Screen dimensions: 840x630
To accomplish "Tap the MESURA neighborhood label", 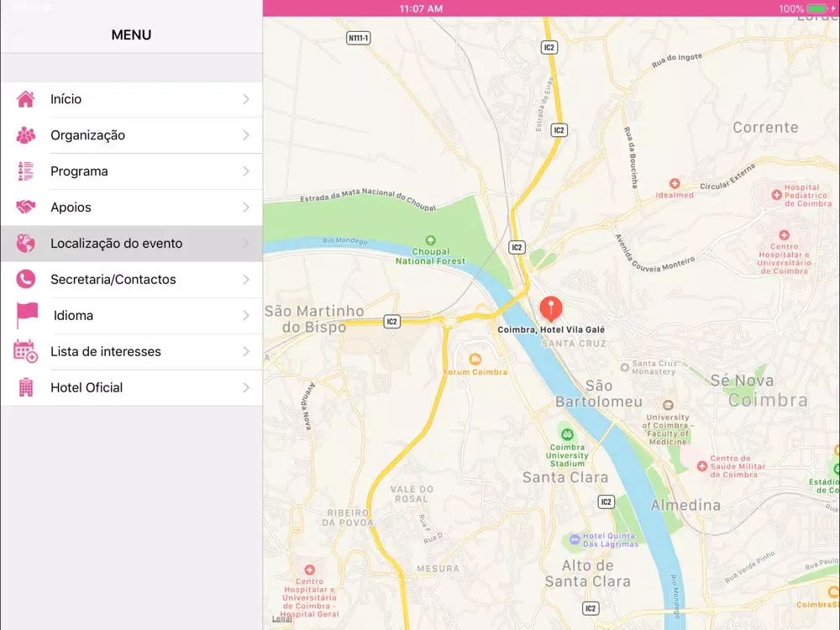I will (x=438, y=569).
